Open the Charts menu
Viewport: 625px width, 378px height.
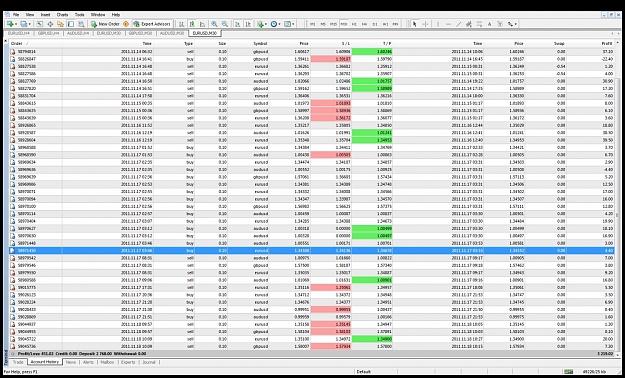[x=62, y=15]
